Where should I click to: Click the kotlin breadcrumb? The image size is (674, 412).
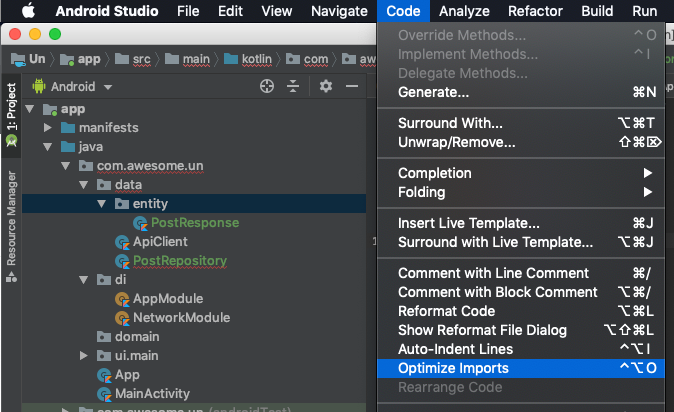click(248, 59)
